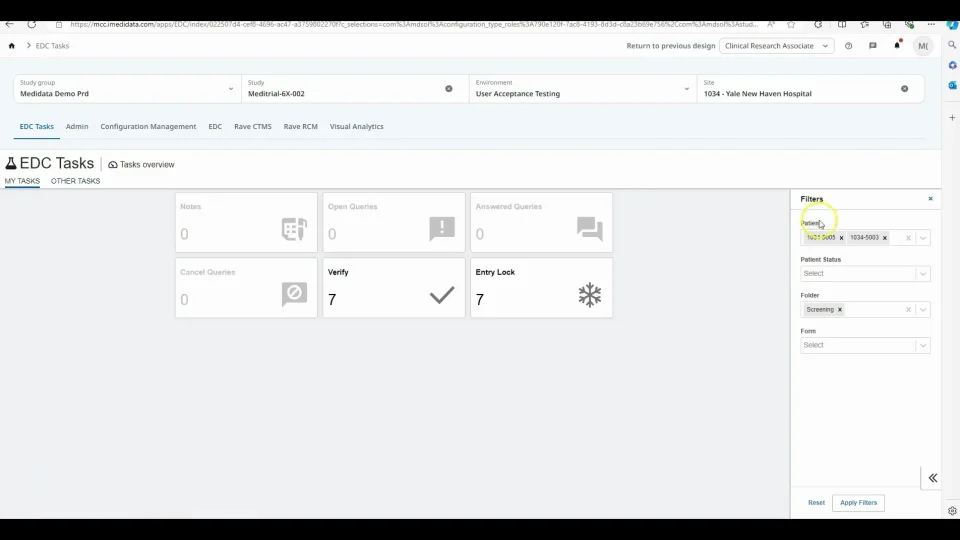
Task: Select the MY TASKS tab
Action: click(22, 181)
